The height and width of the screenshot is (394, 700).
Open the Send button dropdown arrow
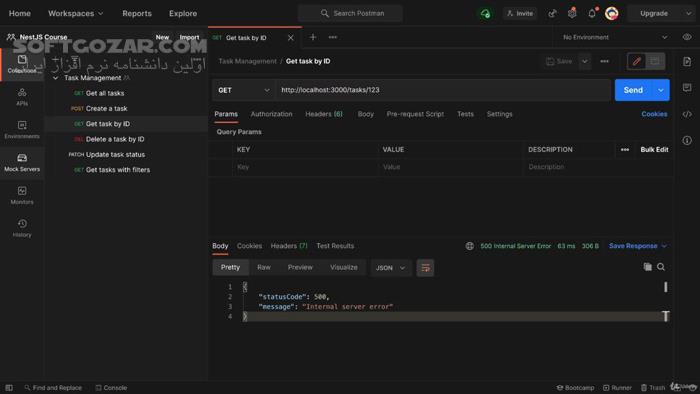point(661,90)
